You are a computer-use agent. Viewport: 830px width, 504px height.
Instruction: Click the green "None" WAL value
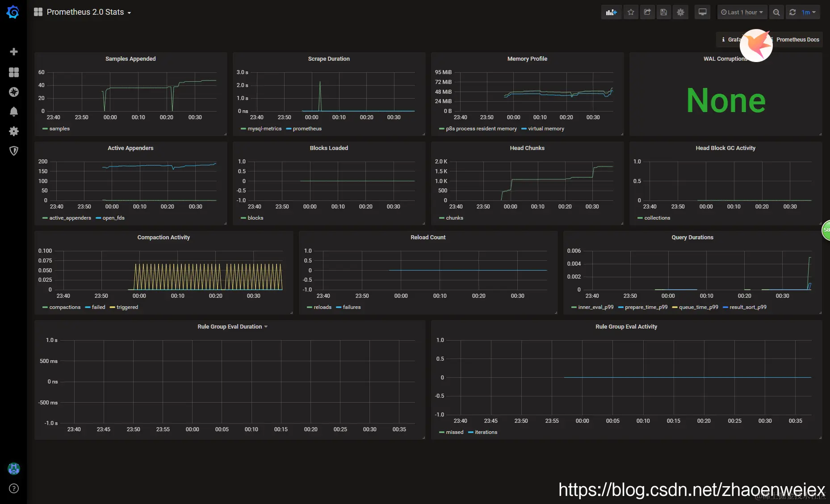pos(726,100)
